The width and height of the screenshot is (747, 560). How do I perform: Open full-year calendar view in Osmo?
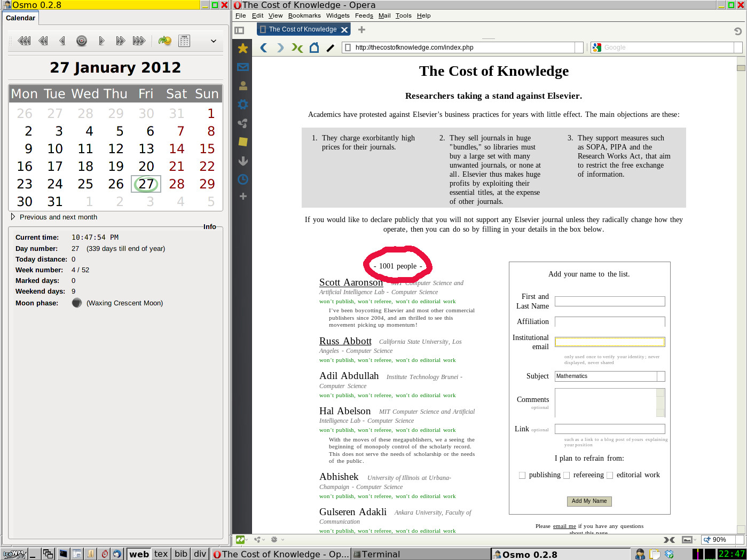pos(184,41)
